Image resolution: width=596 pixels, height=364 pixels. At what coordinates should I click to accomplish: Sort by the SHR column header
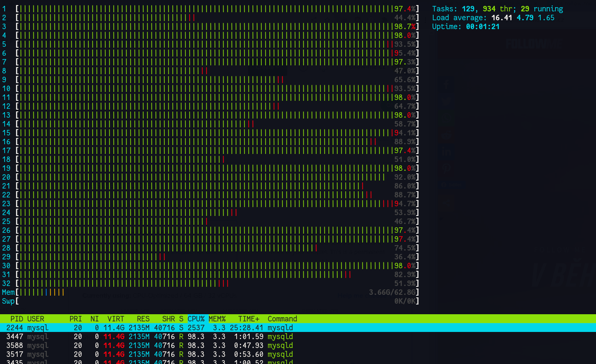click(169, 319)
